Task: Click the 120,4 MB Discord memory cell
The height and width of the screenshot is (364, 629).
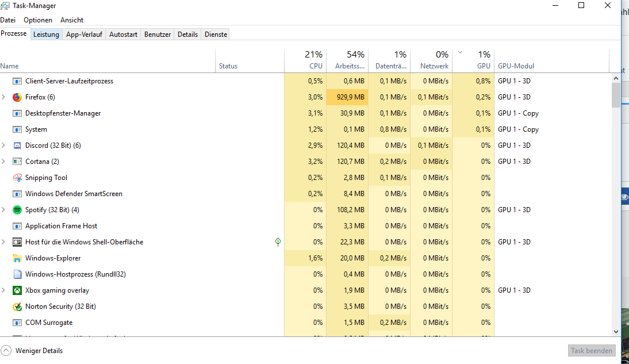Action: [347, 145]
